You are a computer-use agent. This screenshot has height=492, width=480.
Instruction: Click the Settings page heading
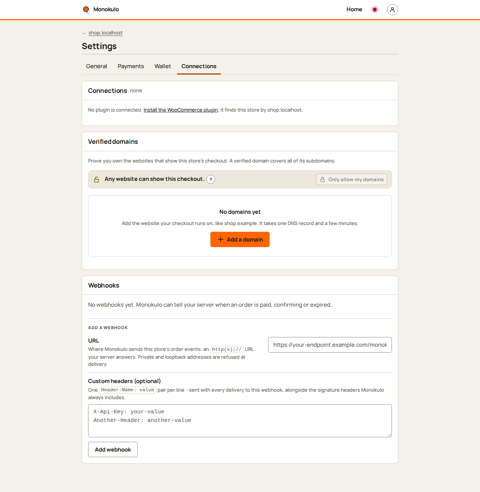pos(99,46)
